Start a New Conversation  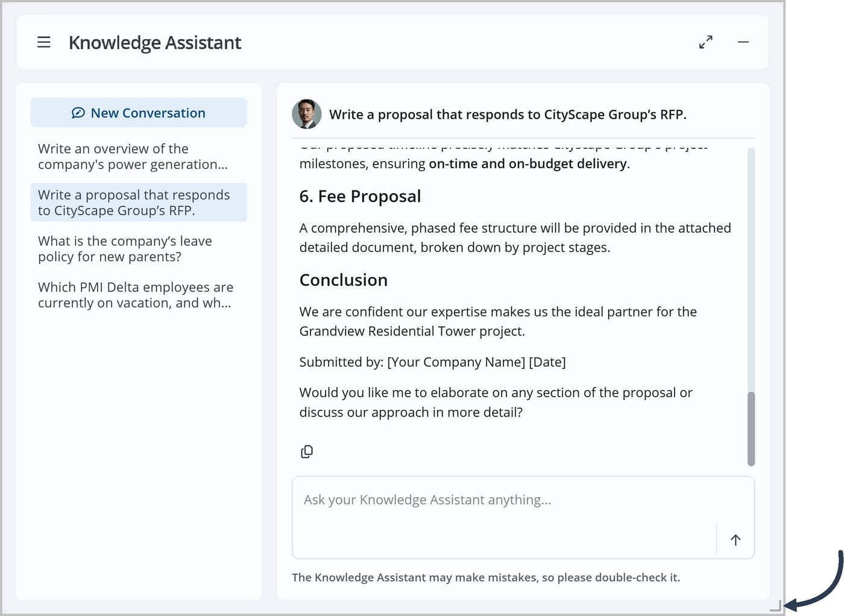[x=139, y=113]
